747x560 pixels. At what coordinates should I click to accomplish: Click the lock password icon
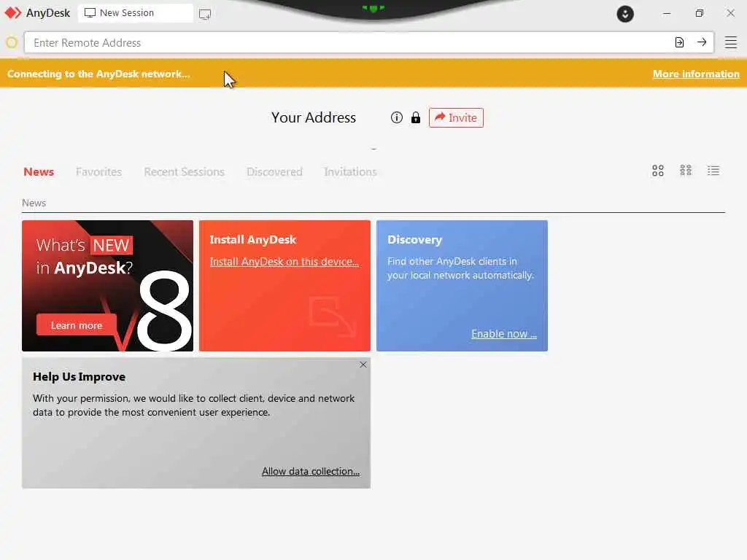click(415, 117)
